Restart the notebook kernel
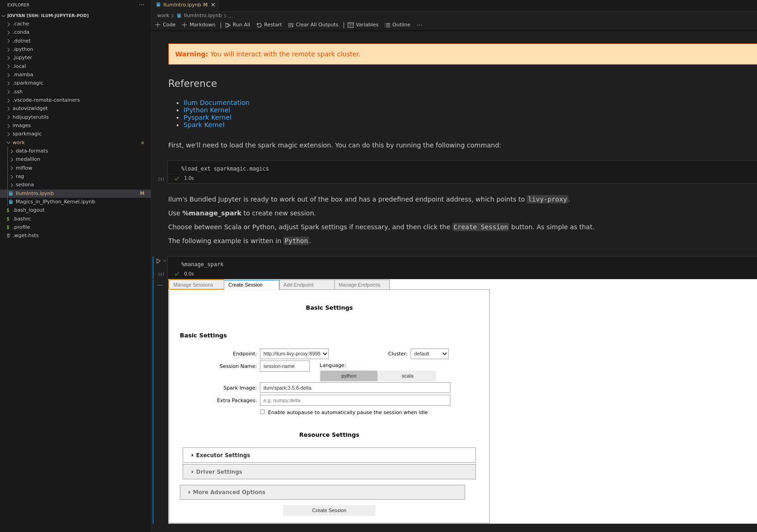Image resolution: width=757 pixels, height=532 pixels. click(x=269, y=24)
